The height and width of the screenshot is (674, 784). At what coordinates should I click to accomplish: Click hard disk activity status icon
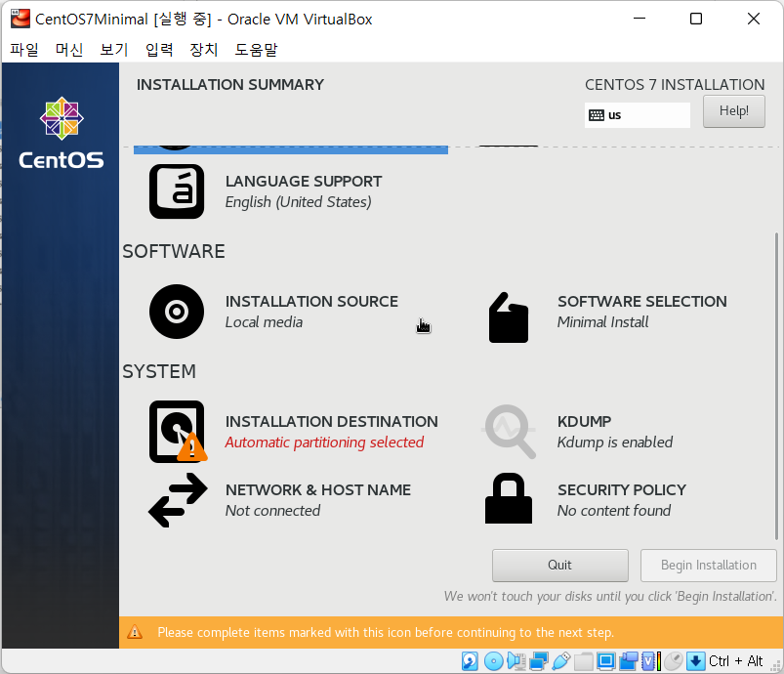pyautogui.click(x=470, y=661)
